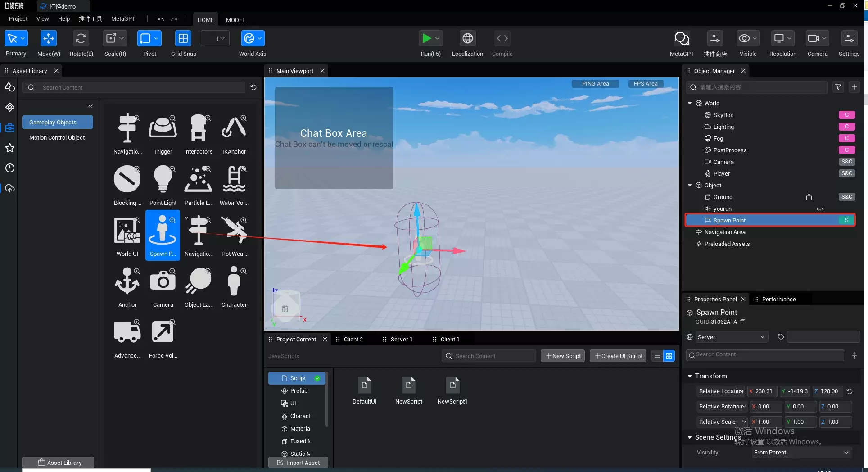Collapse the Object tree node

[690, 185]
